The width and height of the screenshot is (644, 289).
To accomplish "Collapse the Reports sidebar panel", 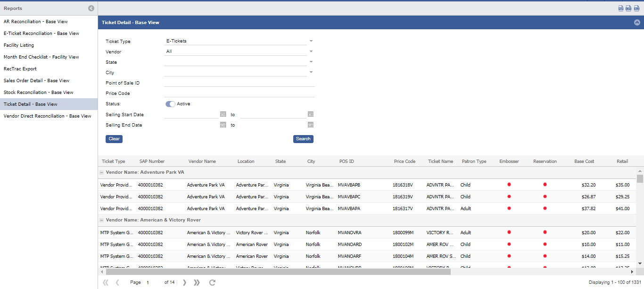I will coord(91,8).
